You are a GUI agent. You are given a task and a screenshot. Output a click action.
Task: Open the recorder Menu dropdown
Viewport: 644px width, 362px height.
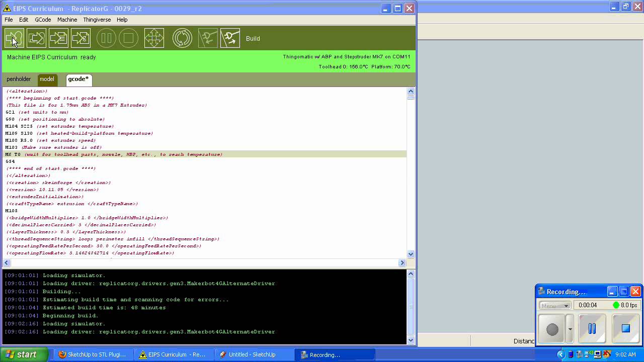[x=554, y=306]
